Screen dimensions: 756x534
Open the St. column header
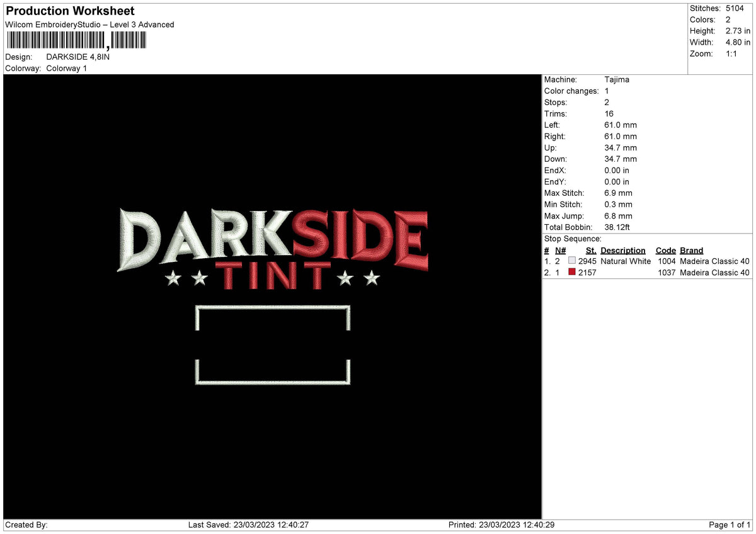pos(590,250)
